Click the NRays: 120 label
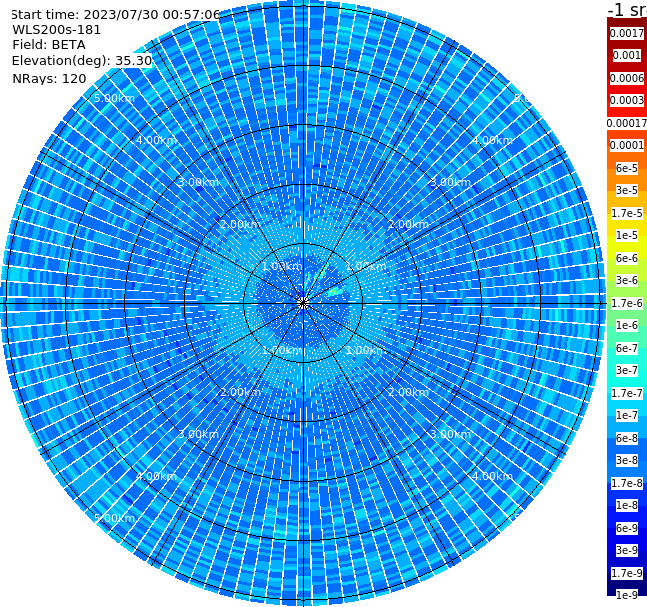Viewport: 647px width, 607px height. click(50, 78)
